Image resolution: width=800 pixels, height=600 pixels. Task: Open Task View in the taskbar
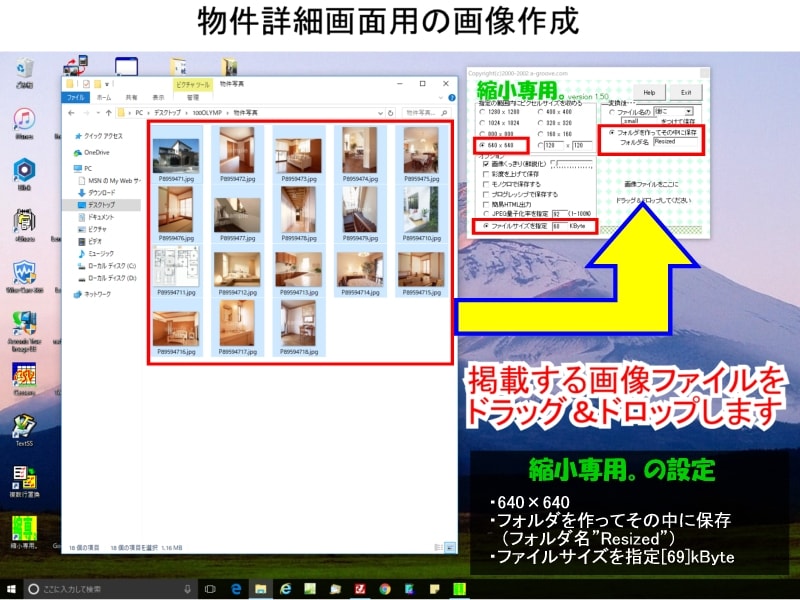pyautogui.click(x=210, y=589)
